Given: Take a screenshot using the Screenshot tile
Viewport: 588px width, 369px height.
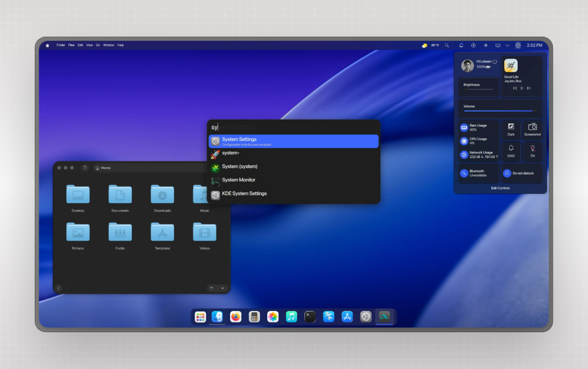Looking at the screenshot, I should click(x=532, y=130).
